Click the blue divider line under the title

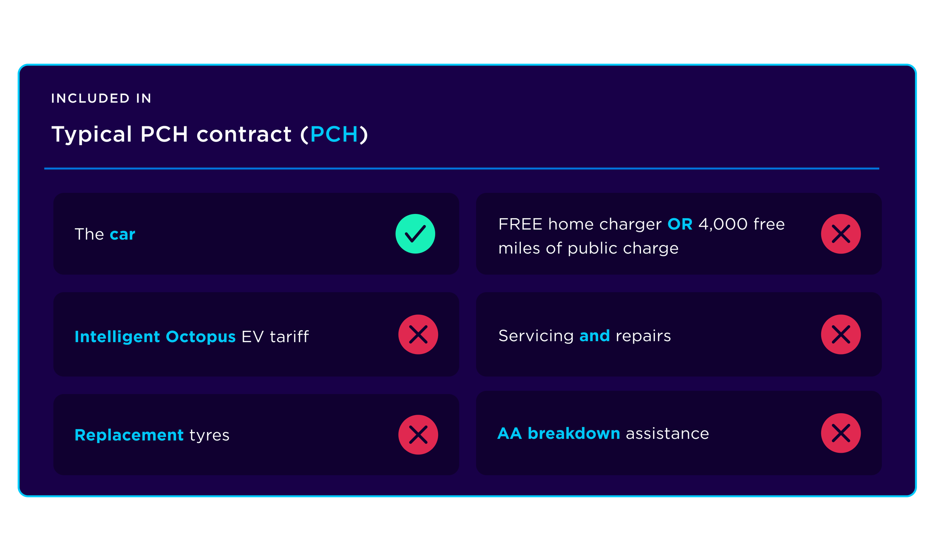462,168
